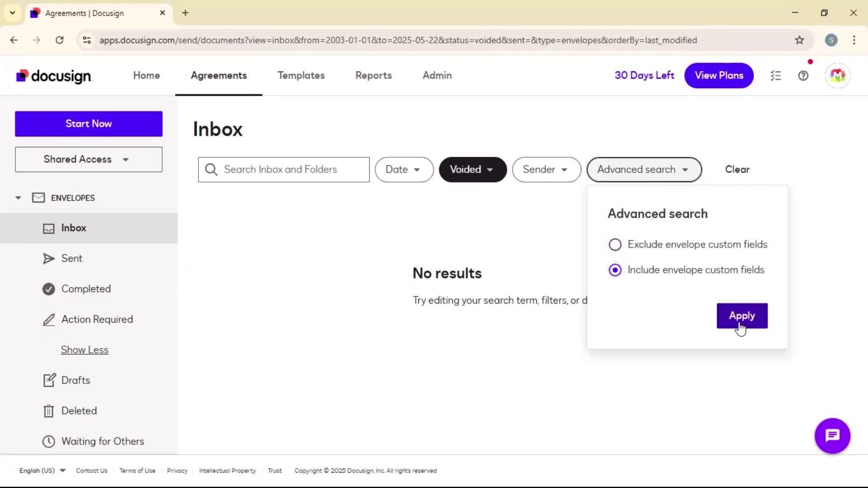Focus the Search Inbox and Folders field
868x488 pixels.
284,169
